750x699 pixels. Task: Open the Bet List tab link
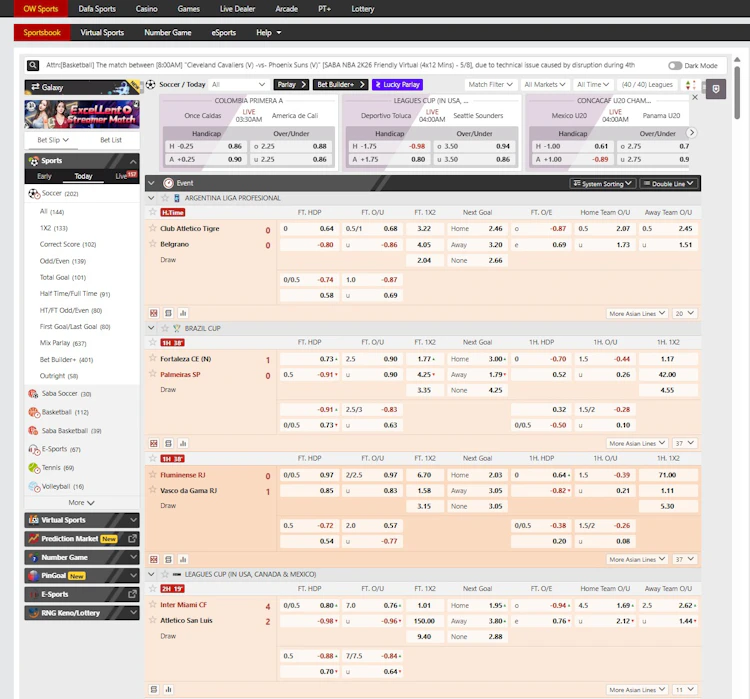point(110,140)
